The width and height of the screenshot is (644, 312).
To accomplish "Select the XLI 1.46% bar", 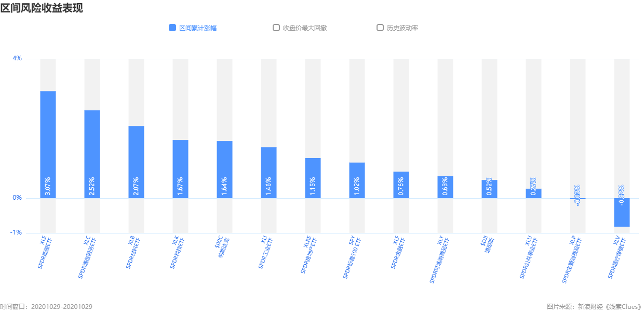I will pos(269,173).
